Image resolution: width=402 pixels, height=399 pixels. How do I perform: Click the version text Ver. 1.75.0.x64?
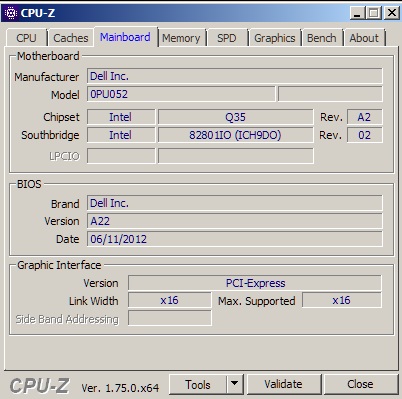coord(120,388)
